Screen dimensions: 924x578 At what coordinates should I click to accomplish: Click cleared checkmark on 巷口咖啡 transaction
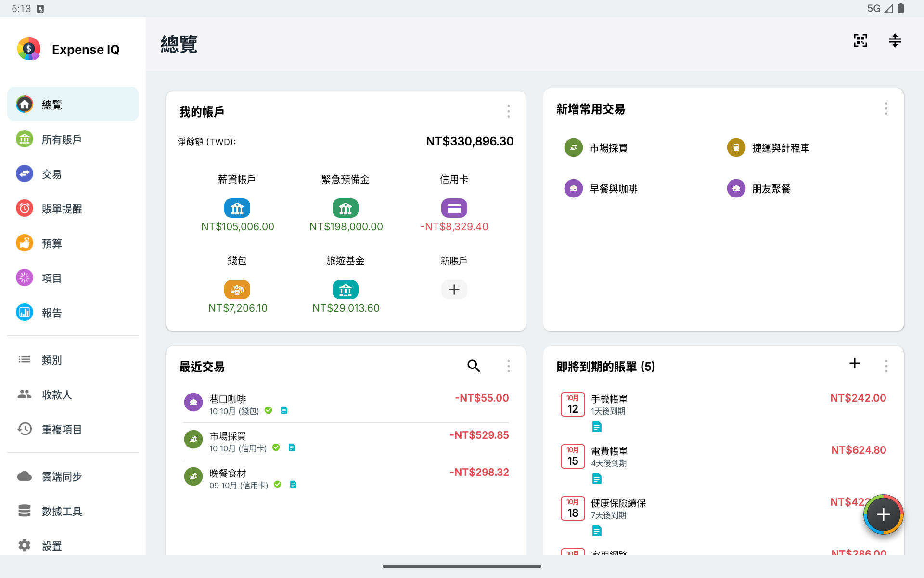(x=269, y=410)
